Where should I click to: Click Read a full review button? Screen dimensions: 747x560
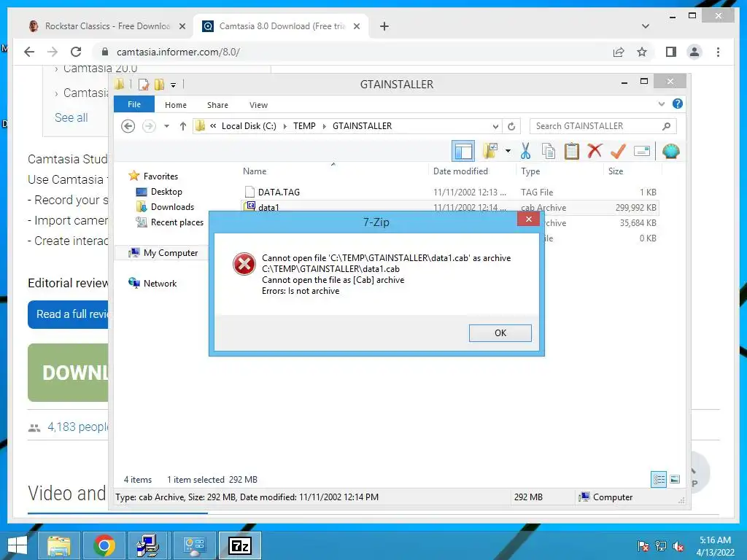pos(68,314)
